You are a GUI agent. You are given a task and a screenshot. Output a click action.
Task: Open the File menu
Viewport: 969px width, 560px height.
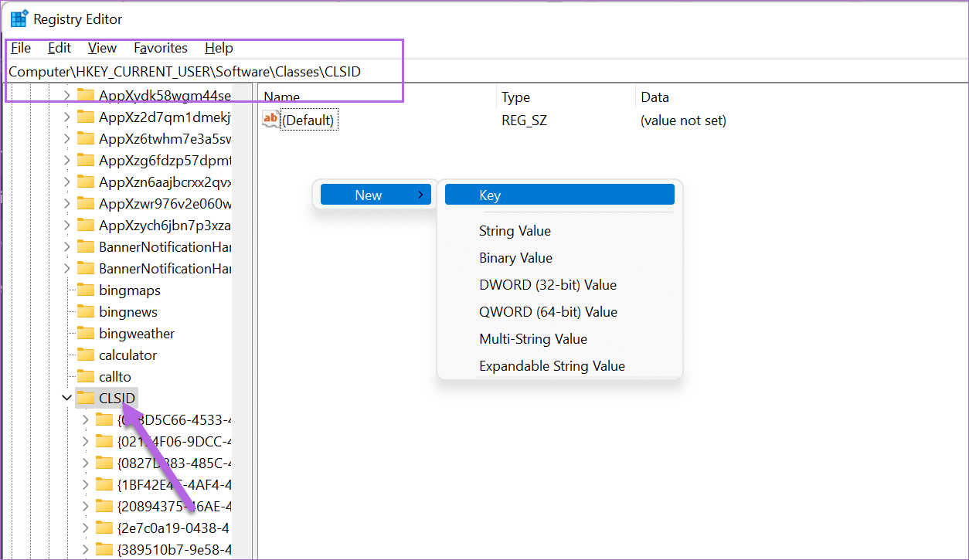(x=21, y=48)
